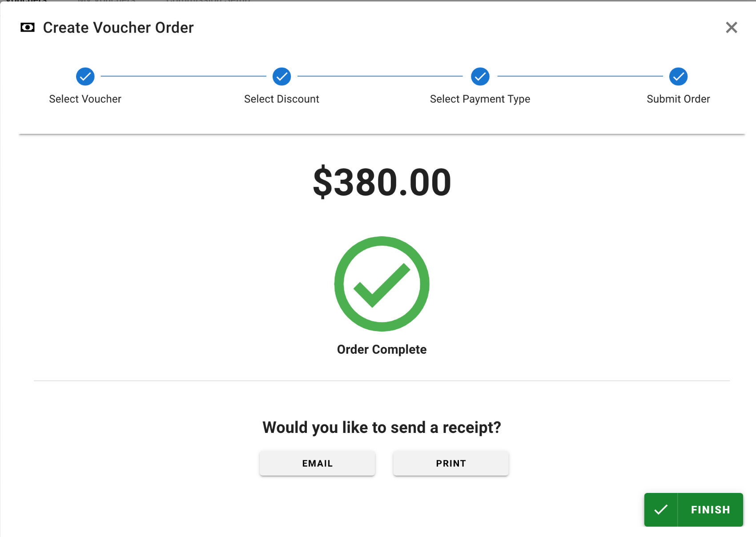Click the Submit Order step checkmark
Image resolution: width=756 pixels, height=537 pixels.
(x=678, y=77)
